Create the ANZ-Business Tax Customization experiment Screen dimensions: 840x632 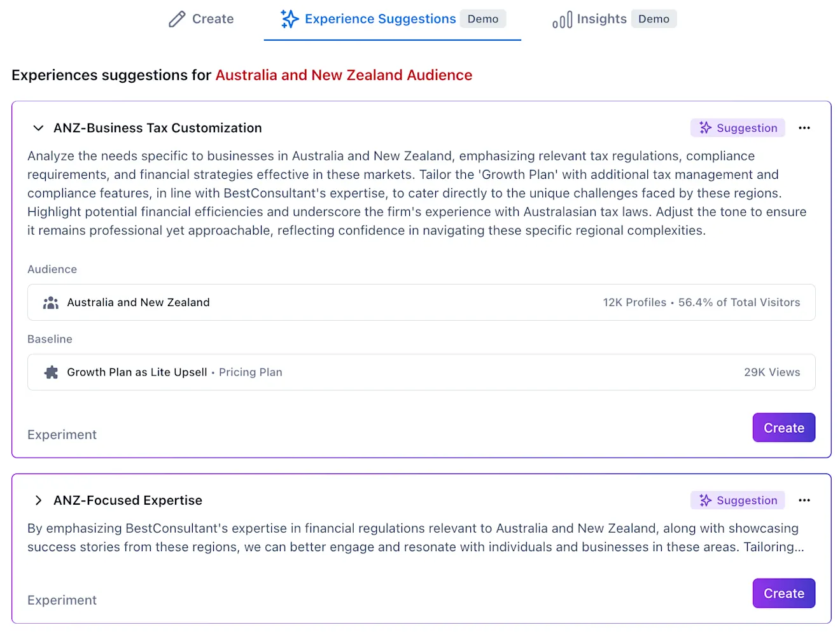click(x=784, y=428)
